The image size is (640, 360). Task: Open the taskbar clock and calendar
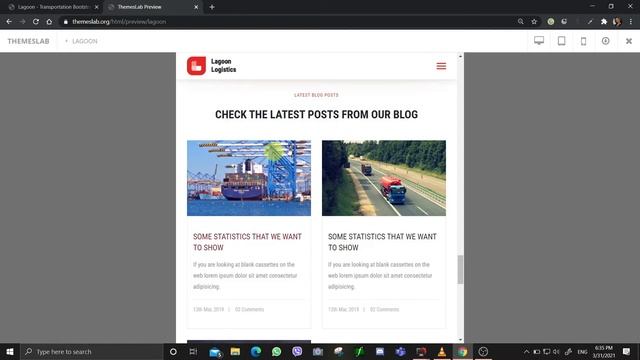[604, 351]
